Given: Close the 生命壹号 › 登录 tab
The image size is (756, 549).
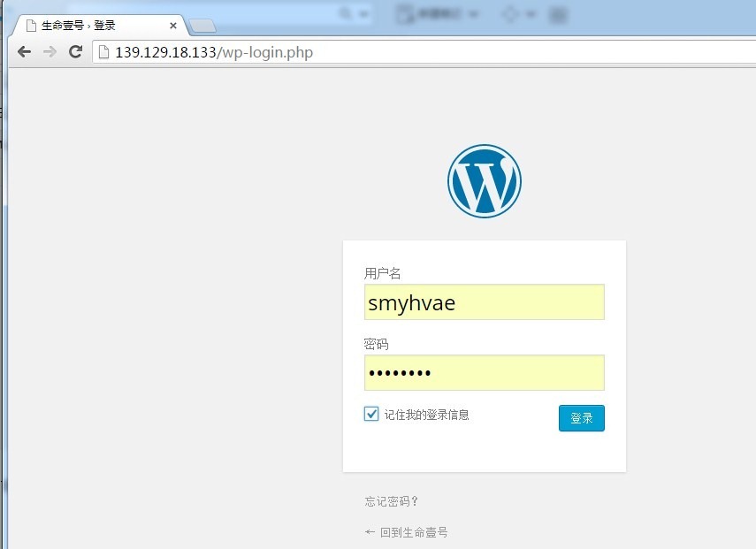Looking at the screenshot, I should [173, 26].
